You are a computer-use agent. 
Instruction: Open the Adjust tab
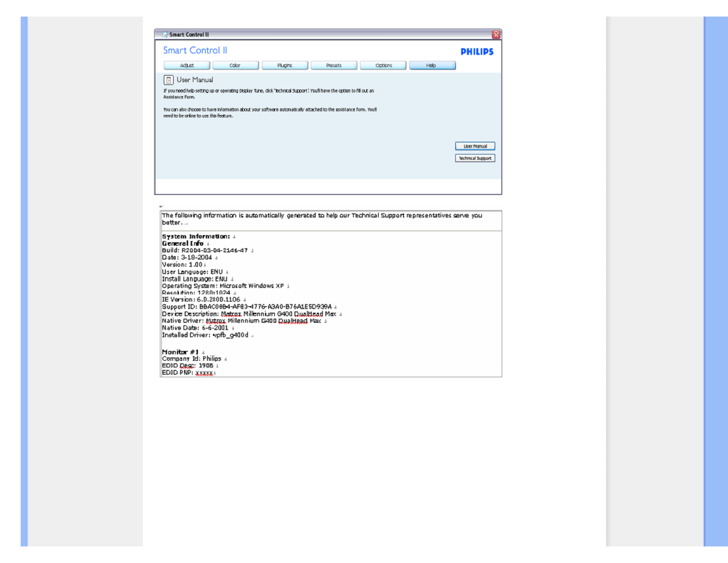point(187,65)
